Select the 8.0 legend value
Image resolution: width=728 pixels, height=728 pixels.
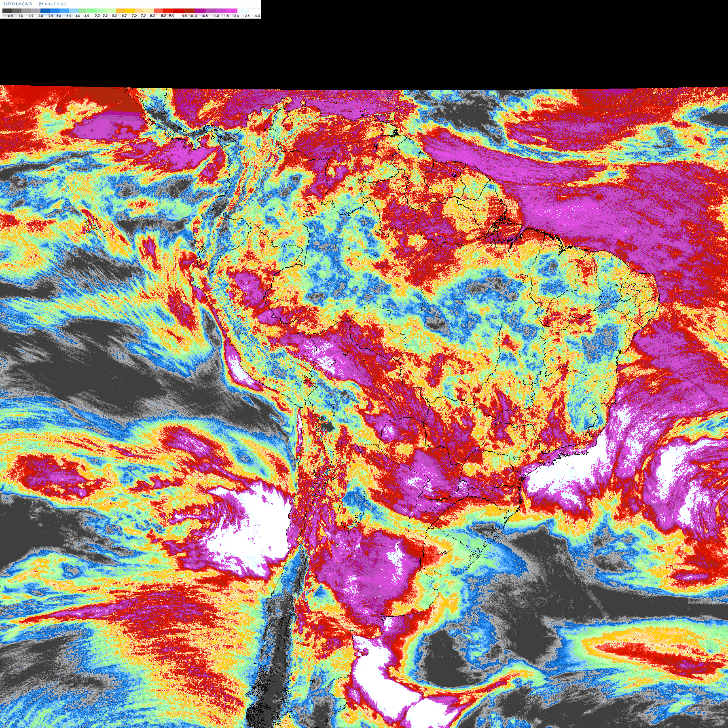pos(152,15)
